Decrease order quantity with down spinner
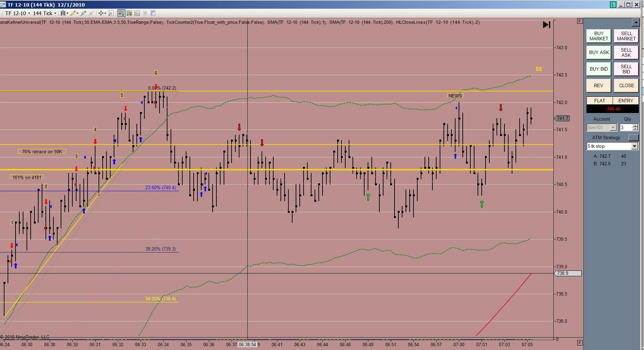644x350 pixels. tap(635, 129)
